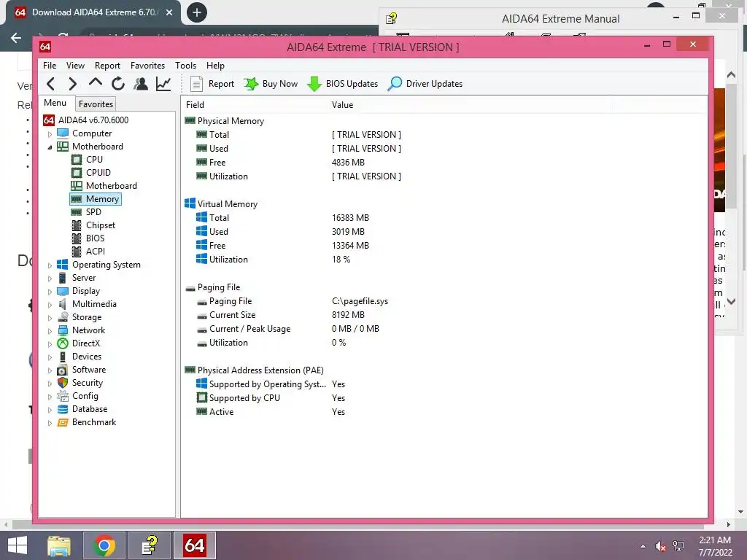Select the Chipset tree item icon

point(76,225)
